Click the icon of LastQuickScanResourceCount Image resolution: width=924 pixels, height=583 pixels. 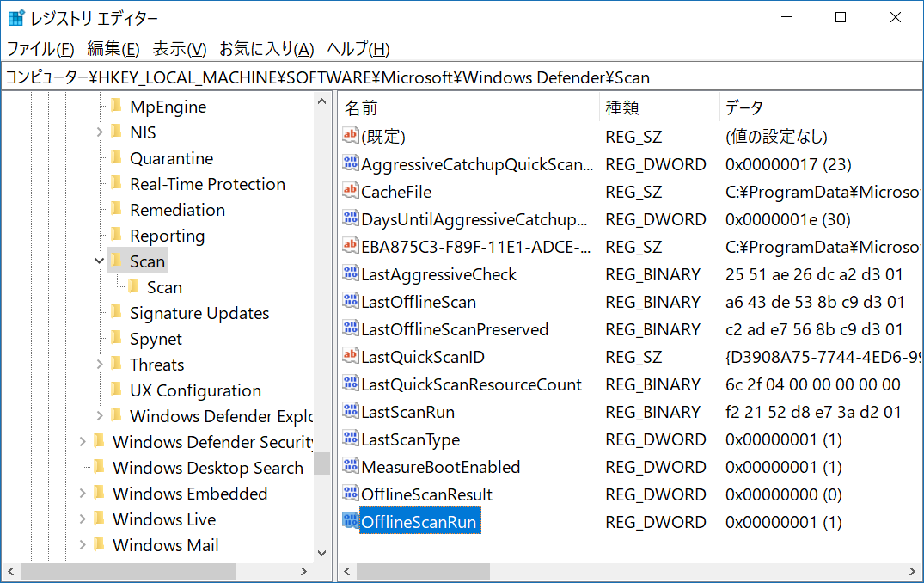click(x=350, y=384)
